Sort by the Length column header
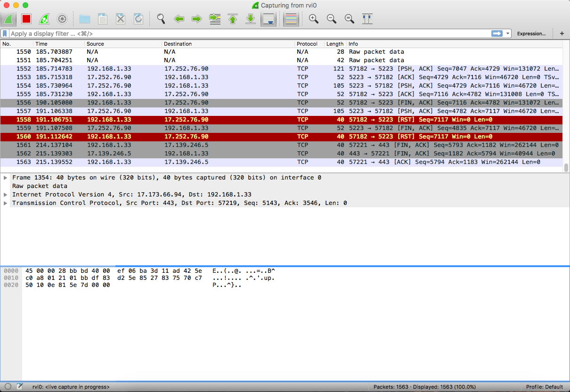 (335, 44)
